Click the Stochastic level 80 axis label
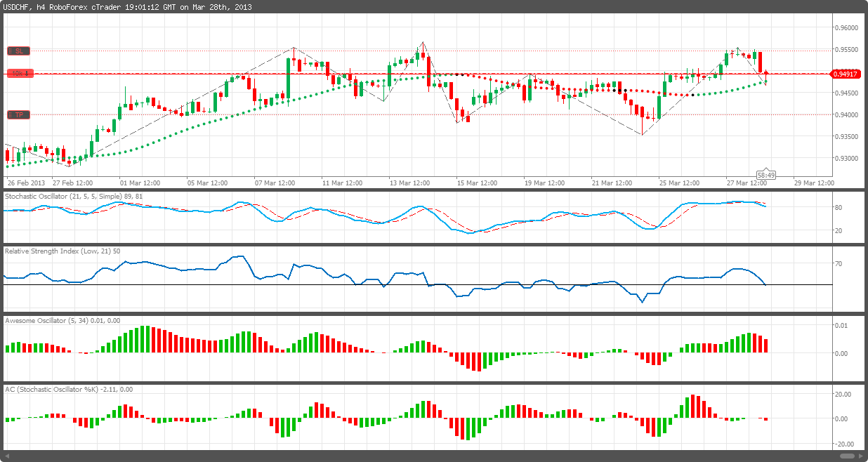Viewport: 868px width, 462px height. (x=839, y=208)
